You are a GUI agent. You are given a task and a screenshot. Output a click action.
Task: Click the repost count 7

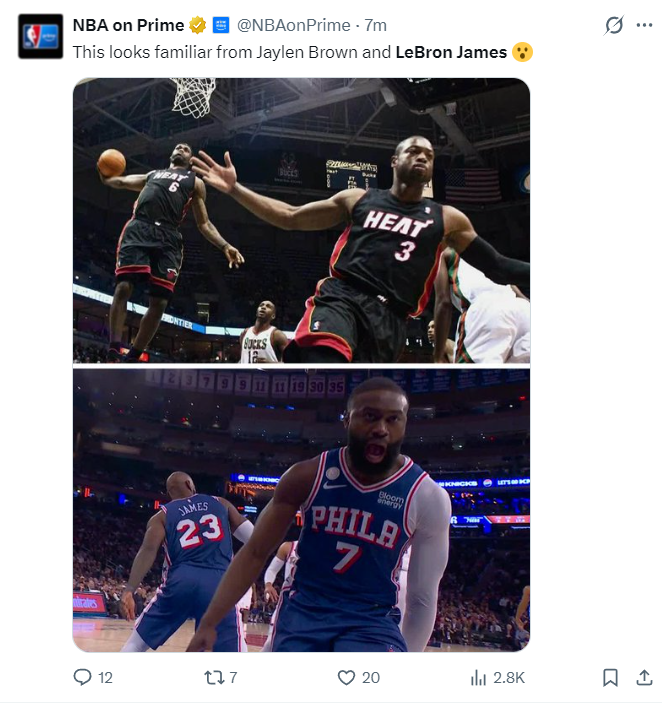233,678
